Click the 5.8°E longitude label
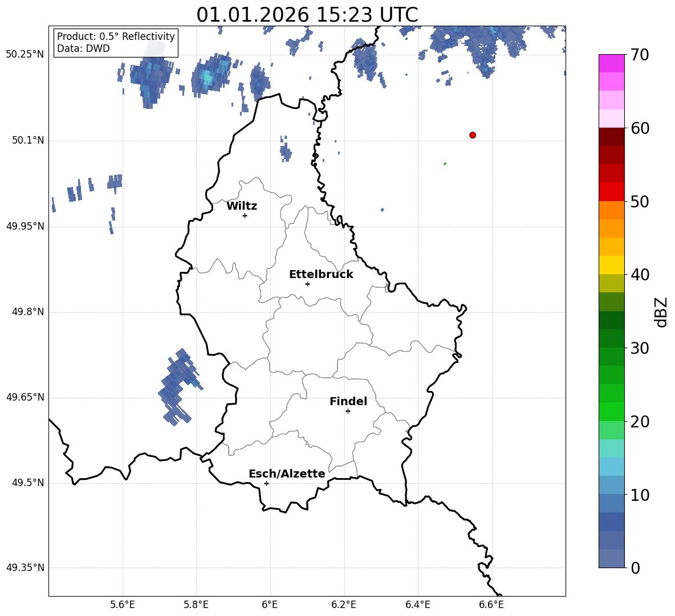The width and height of the screenshot is (675, 616). click(x=196, y=605)
